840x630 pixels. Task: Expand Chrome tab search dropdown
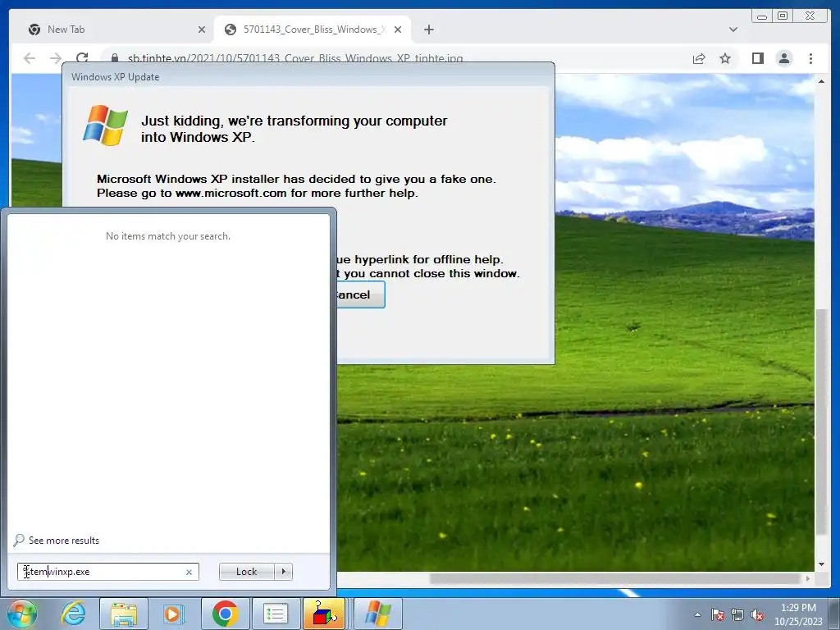click(x=733, y=30)
